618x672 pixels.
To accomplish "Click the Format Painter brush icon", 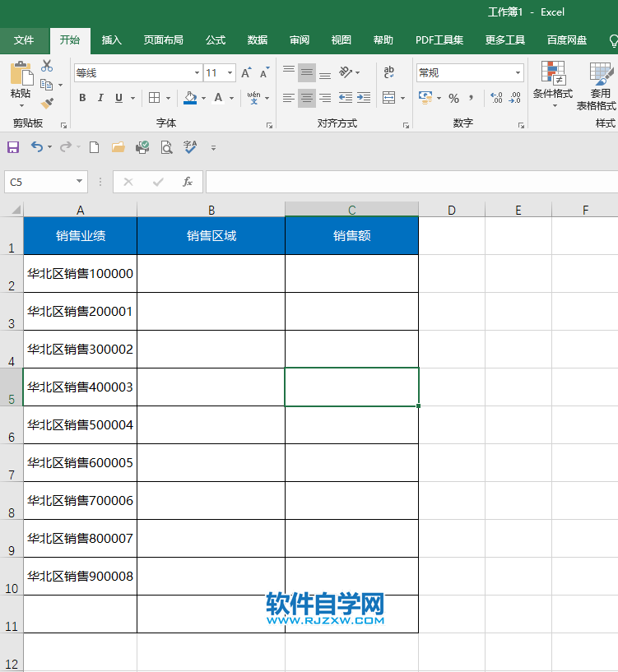I will [47, 104].
